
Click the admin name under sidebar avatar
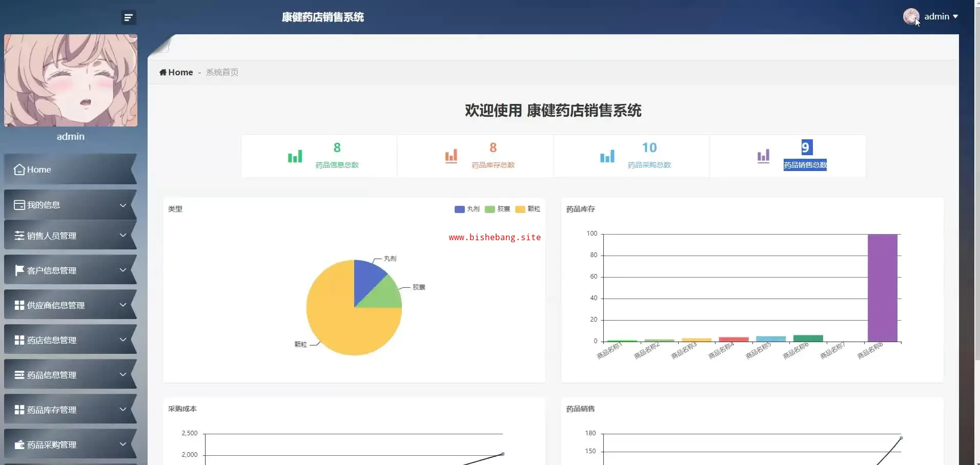[x=71, y=137]
